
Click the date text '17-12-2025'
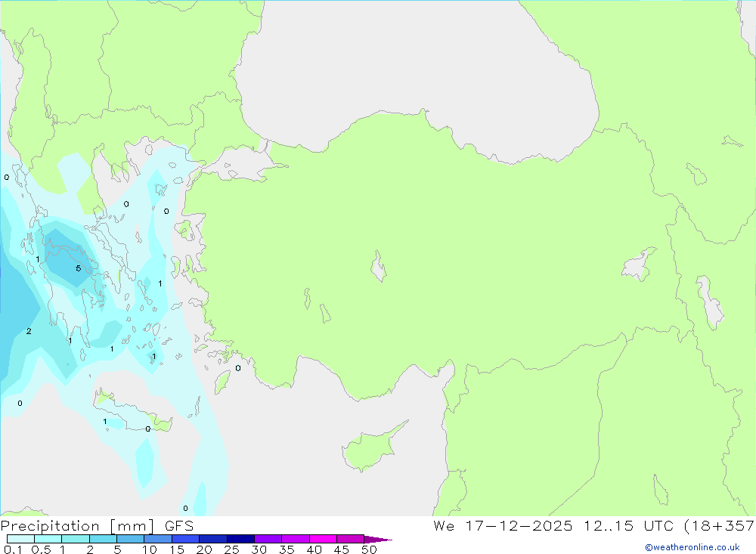tap(519, 525)
